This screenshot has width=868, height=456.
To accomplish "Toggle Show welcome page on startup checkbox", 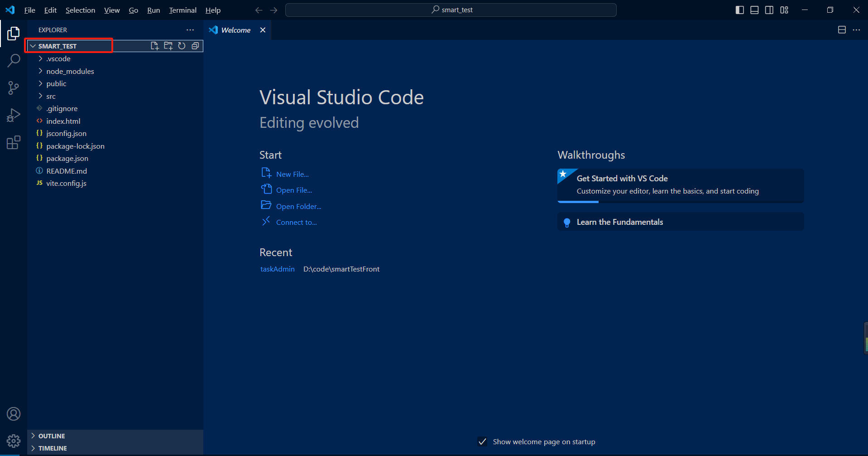I will click(x=482, y=441).
